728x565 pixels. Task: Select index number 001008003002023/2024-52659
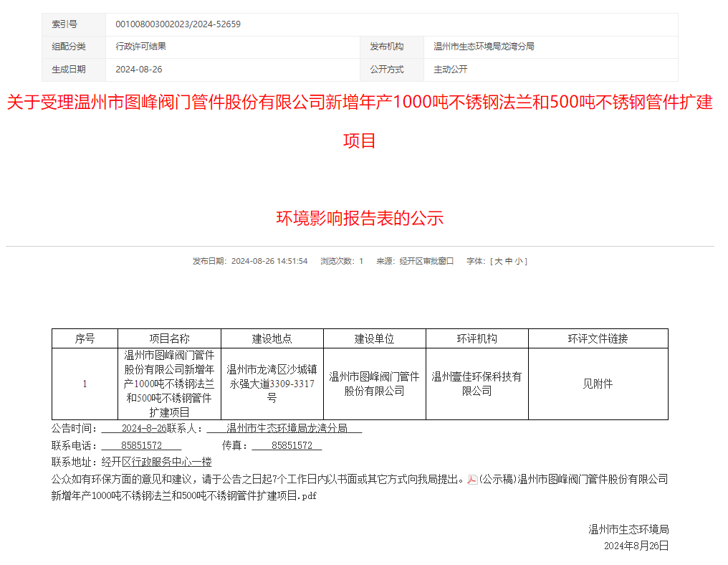click(178, 24)
